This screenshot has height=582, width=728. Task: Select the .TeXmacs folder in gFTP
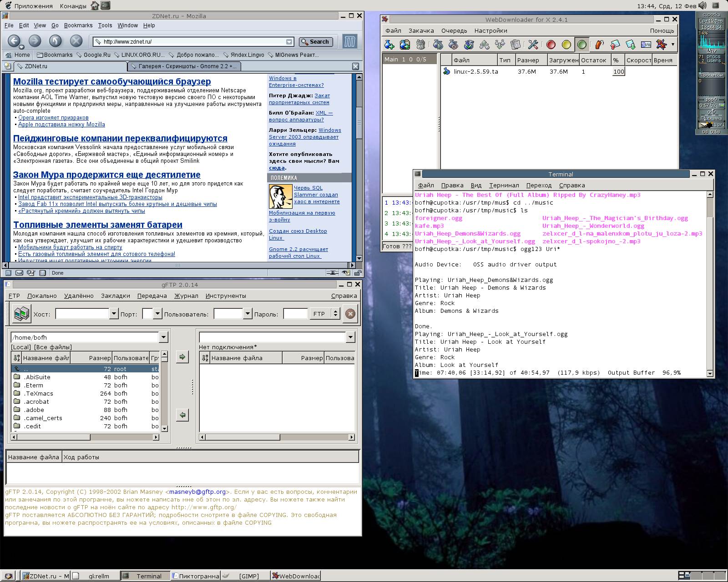tap(86, 393)
